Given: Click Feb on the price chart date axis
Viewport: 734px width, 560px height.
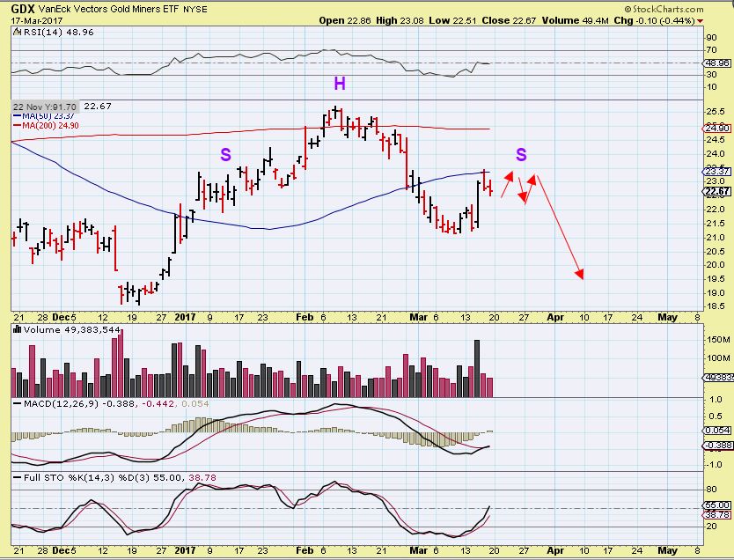Looking at the screenshot, I should (305, 317).
